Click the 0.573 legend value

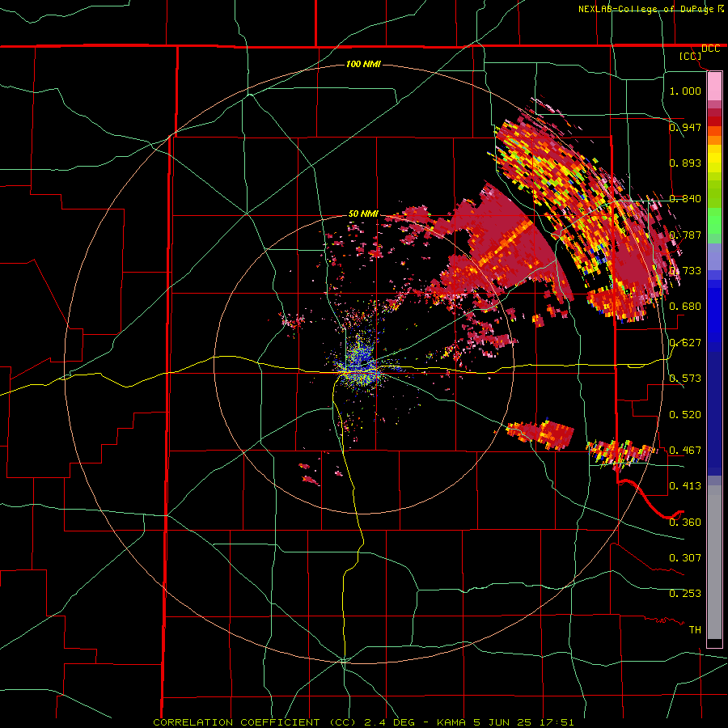(685, 378)
